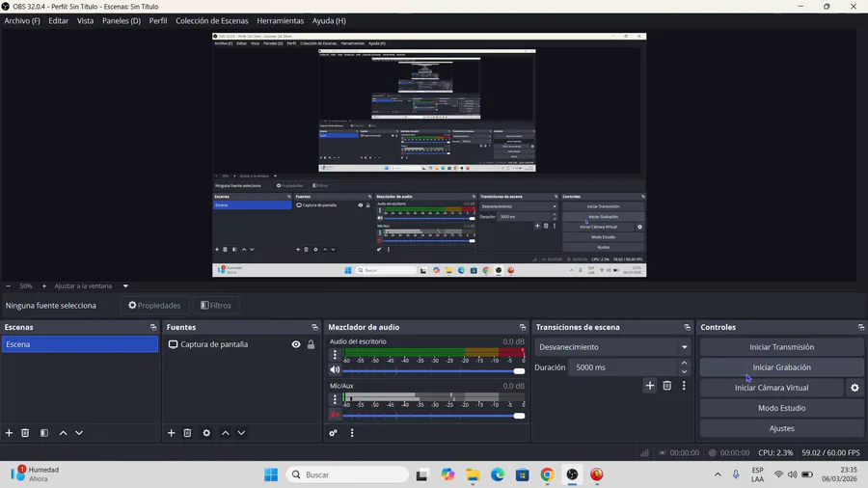Viewport: 868px width, 488px height.
Task: Click taskbar Buscar search box
Action: (347, 474)
